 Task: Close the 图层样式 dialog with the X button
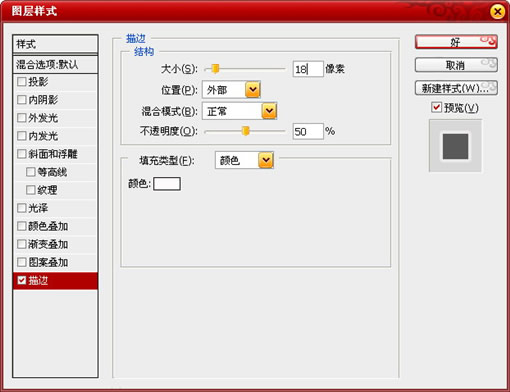click(497, 12)
